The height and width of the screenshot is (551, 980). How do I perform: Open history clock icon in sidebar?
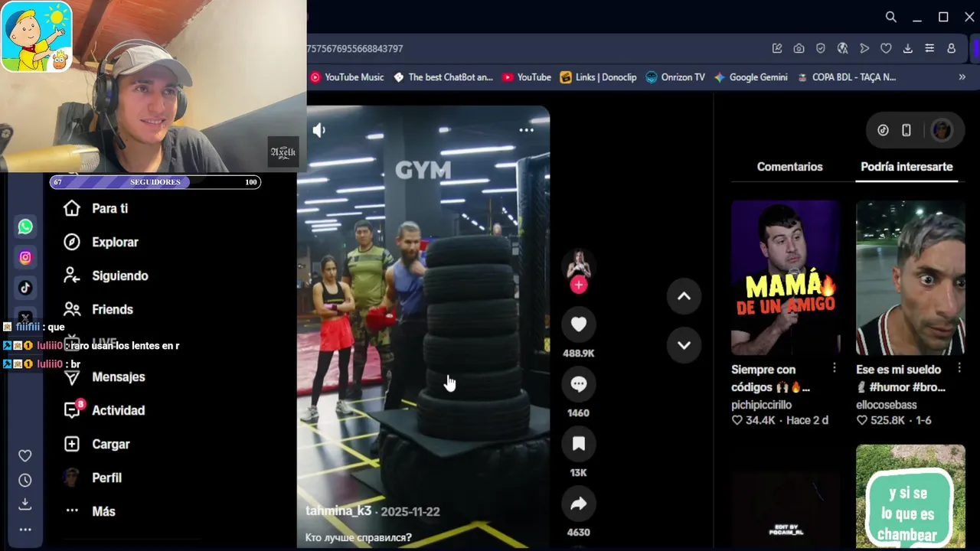[x=25, y=480]
